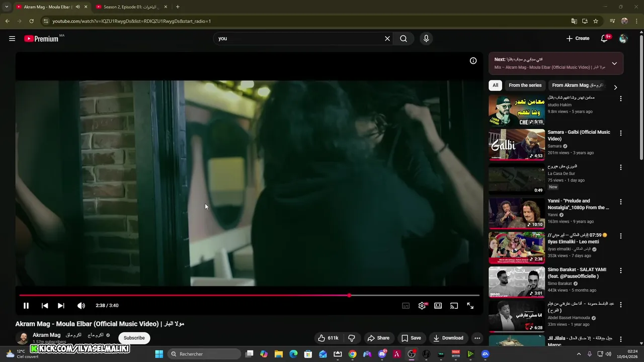The image size is (644, 362).
Task: Bookmark this page star icon
Action: pos(596,21)
